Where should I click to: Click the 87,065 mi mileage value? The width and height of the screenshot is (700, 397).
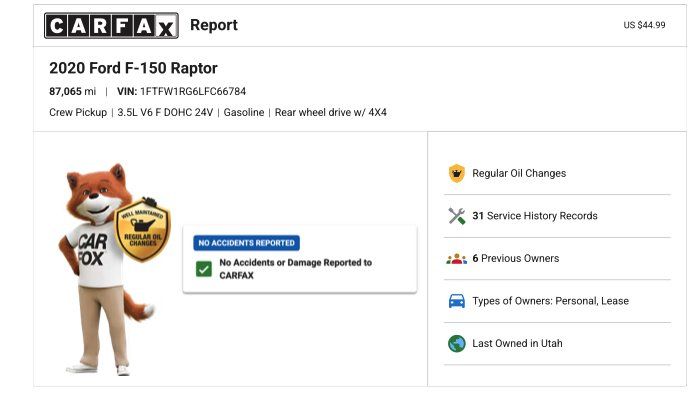(72, 92)
